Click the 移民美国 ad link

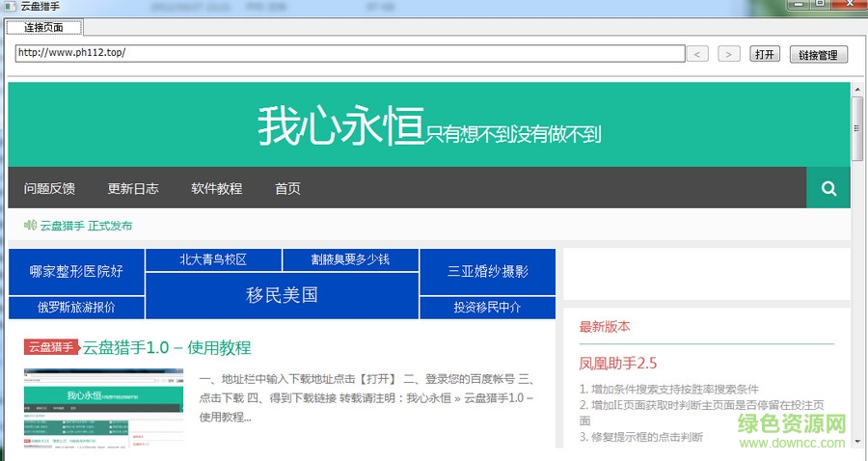tap(282, 295)
